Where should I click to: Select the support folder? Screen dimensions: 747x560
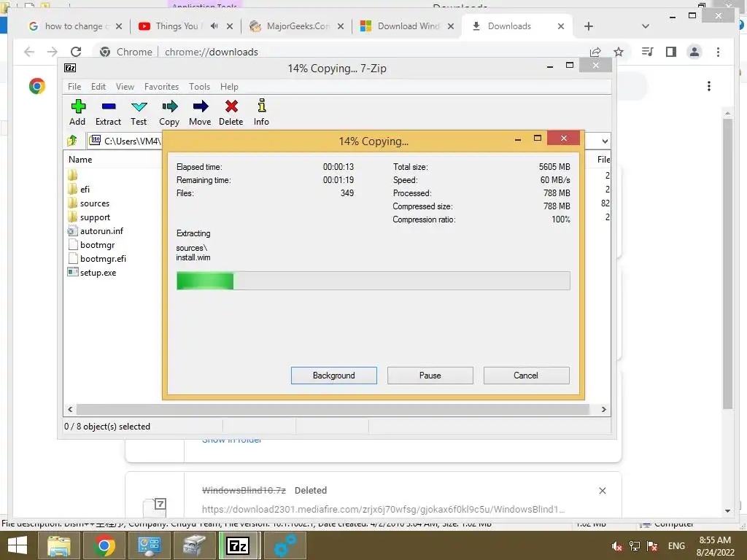tap(95, 217)
